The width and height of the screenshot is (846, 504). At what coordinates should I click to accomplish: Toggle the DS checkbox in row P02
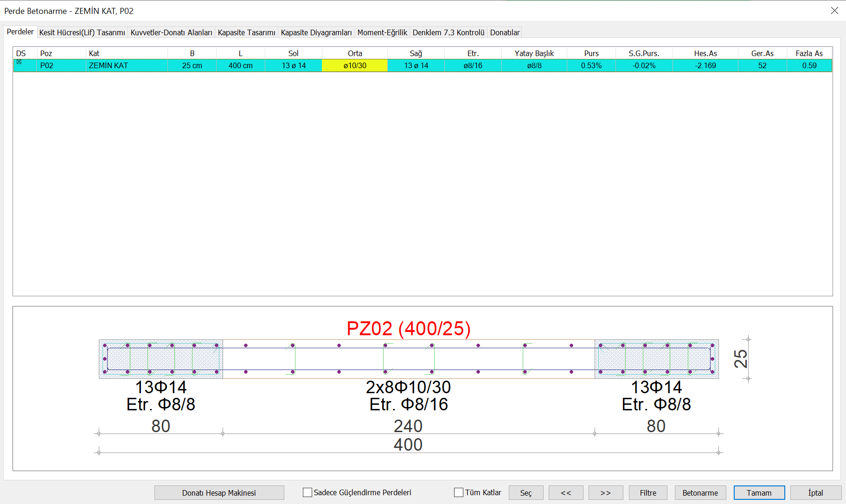[19, 62]
